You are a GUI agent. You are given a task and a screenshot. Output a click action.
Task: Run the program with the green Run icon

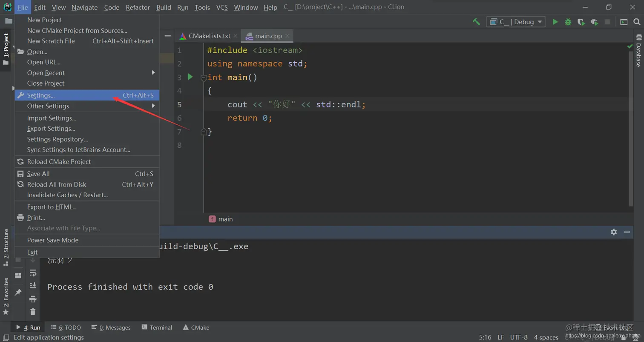[x=555, y=22]
